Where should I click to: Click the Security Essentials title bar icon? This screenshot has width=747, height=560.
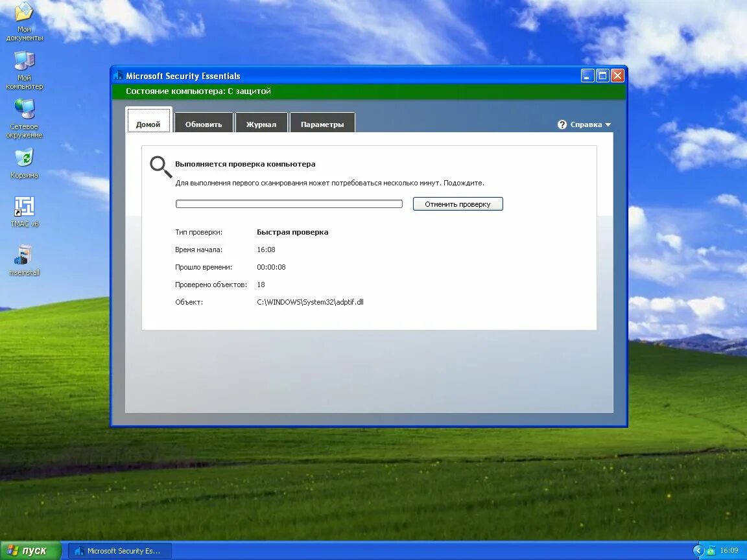click(120, 75)
